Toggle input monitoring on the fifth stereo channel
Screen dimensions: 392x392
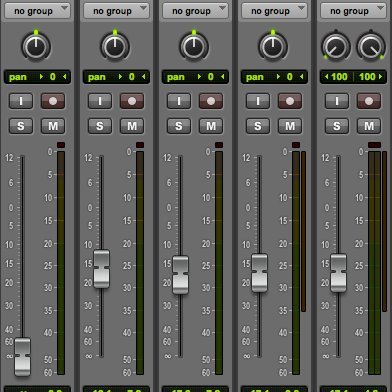pyautogui.click(x=337, y=101)
